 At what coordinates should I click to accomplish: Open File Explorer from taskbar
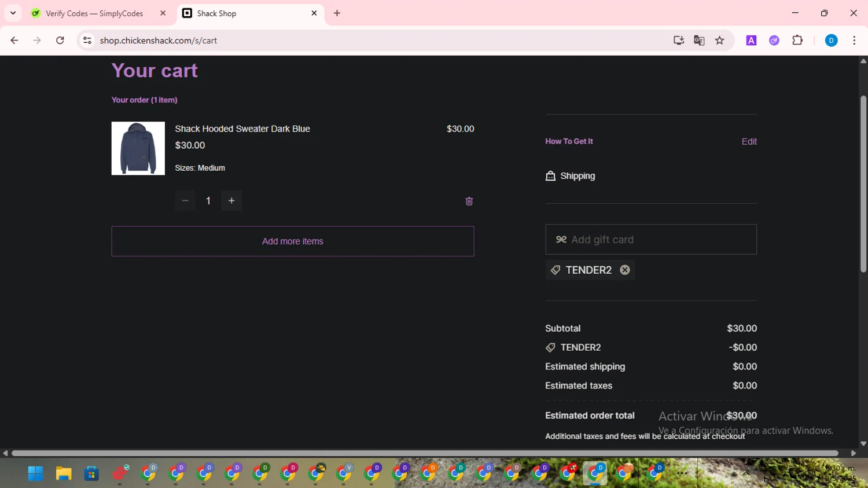(x=64, y=474)
